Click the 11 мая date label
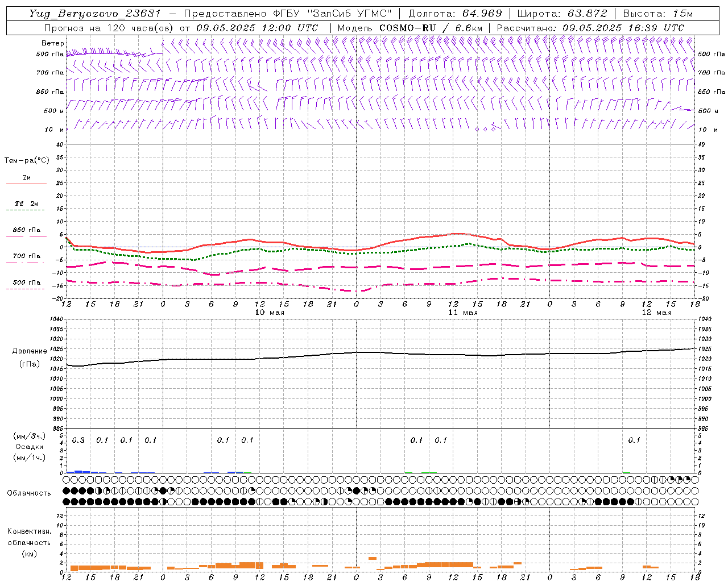The width and height of the screenshot is (728, 582). [463, 313]
